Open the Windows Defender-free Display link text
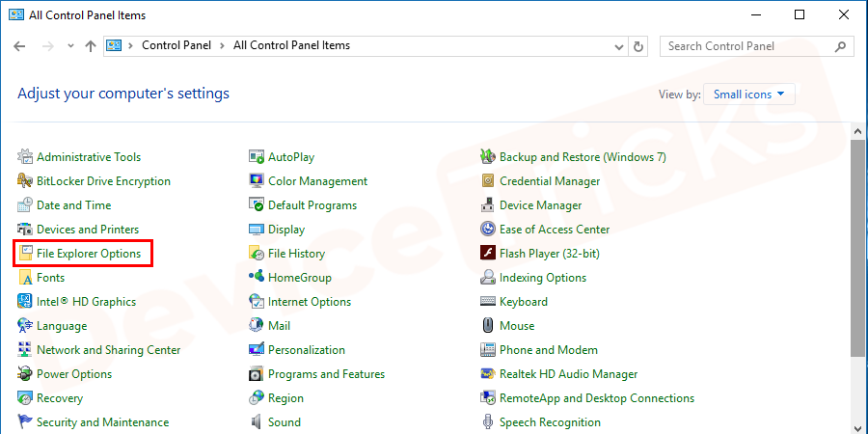This screenshot has width=868, height=434. pos(286,230)
